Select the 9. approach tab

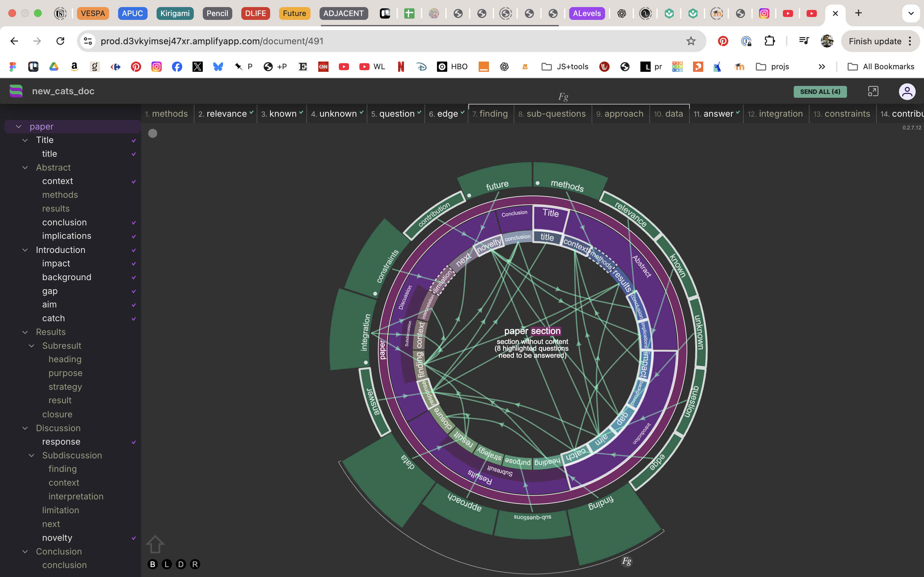click(620, 114)
